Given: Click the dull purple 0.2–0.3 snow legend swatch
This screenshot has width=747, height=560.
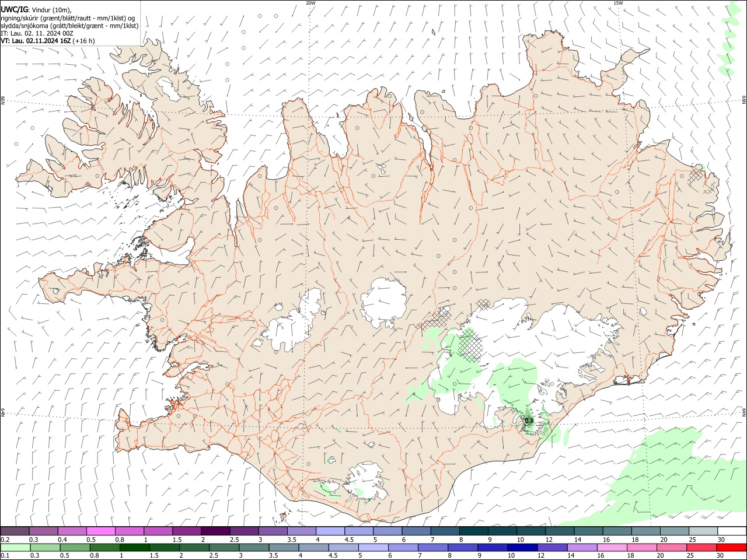Looking at the screenshot, I should click(15, 531).
